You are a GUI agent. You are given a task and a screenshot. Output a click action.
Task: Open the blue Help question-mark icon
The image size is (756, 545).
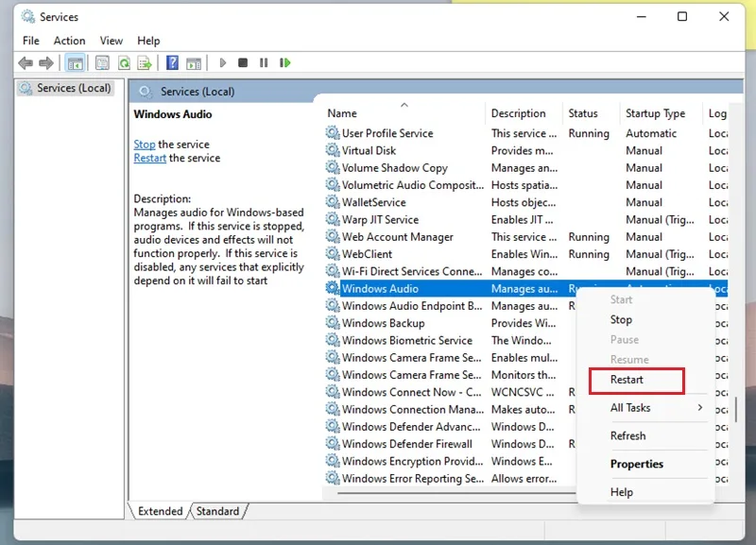click(172, 62)
